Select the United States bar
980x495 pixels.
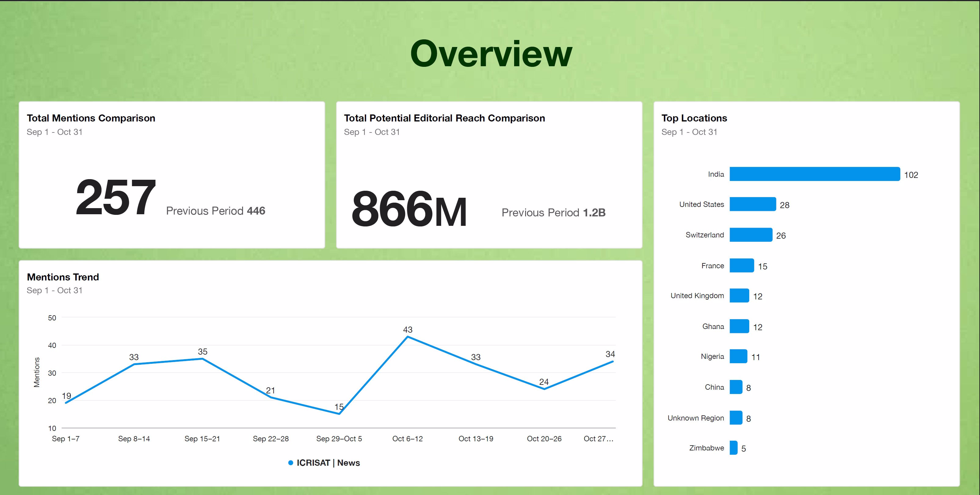[x=753, y=204]
